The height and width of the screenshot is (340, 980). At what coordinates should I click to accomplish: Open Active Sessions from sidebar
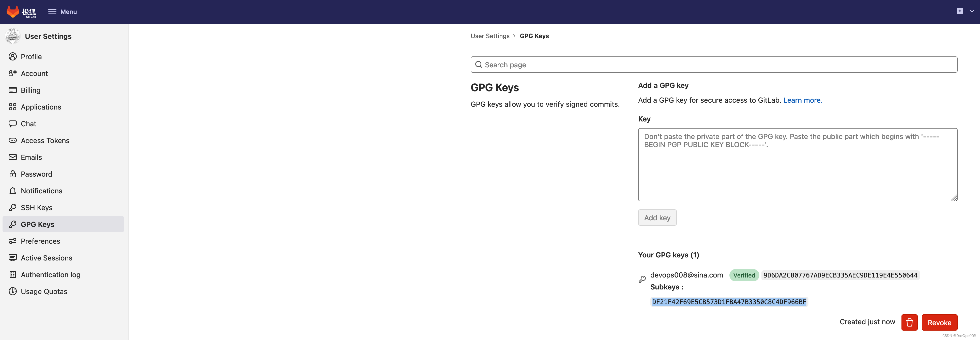[47, 258]
